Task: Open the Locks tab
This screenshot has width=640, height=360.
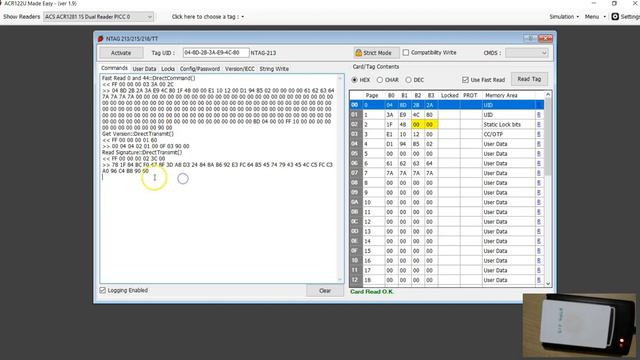Action: (x=168, y=69)
